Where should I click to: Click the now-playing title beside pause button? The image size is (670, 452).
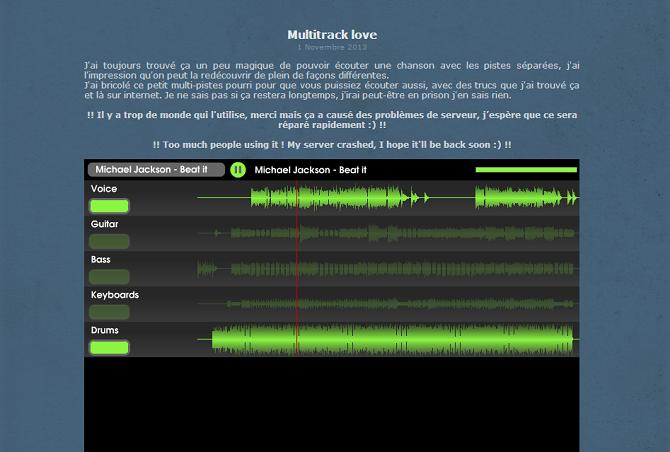pos(311,170)
